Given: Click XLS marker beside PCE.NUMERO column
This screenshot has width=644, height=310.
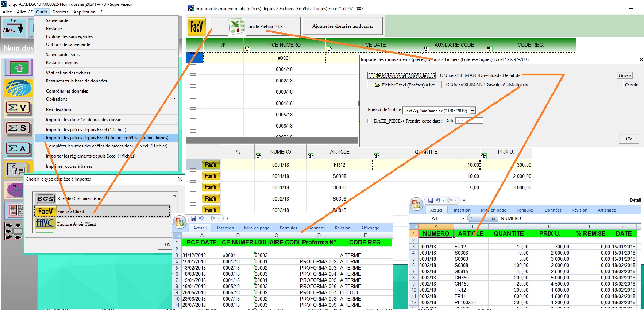Looking at the screenshot, I should coord(247,49).
